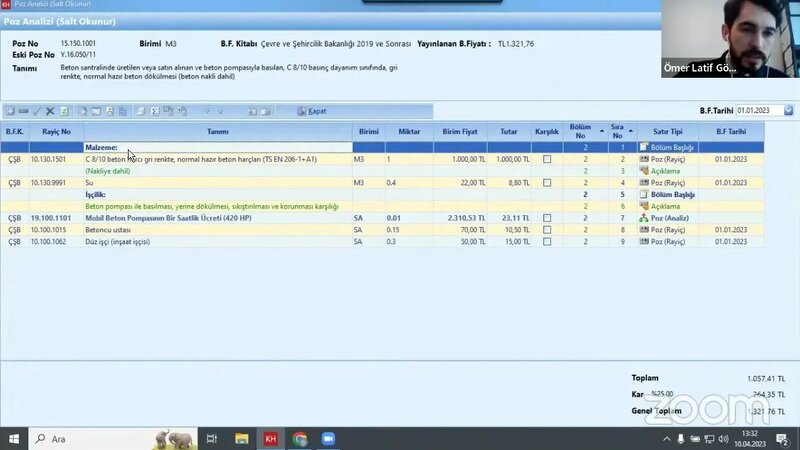Toggle Karşılık checkbox for Su row
The height and width of the screenshot is (450, 800).
pyautogui.click(x=547, y=183)
